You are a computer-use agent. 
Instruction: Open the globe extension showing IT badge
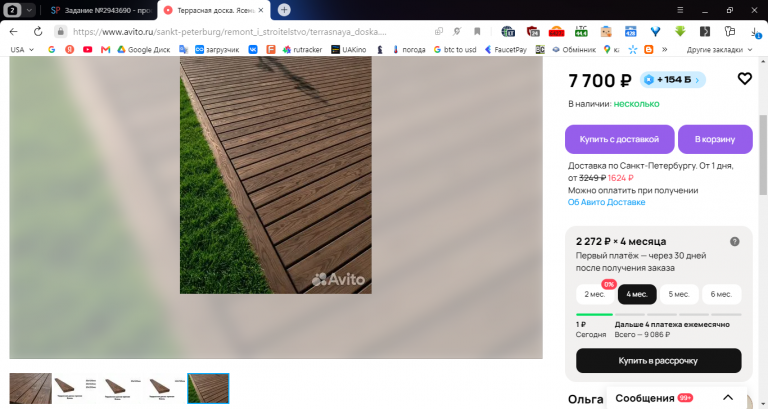(508, 31)
